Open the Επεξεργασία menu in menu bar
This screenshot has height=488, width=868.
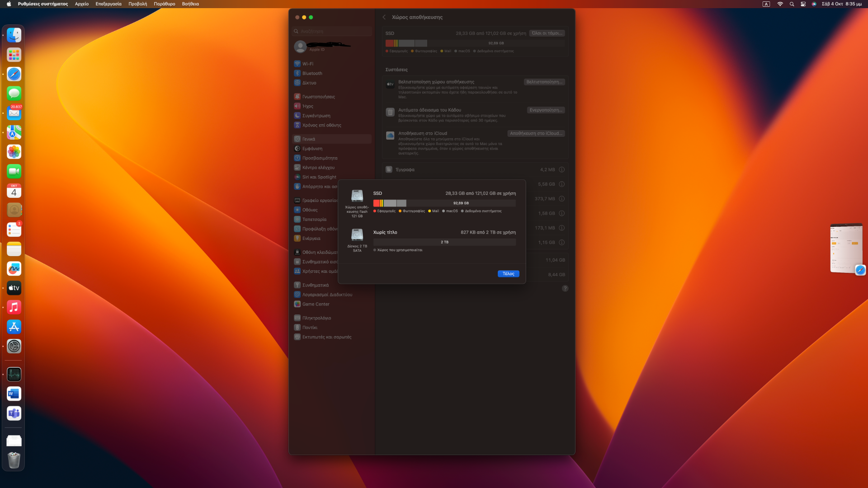click(108, 4)
